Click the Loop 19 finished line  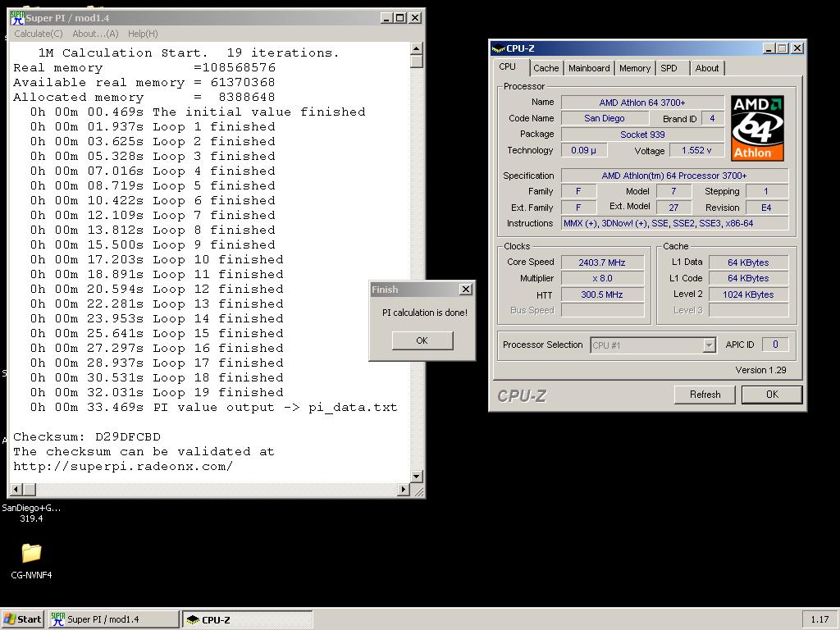[157, 393]
